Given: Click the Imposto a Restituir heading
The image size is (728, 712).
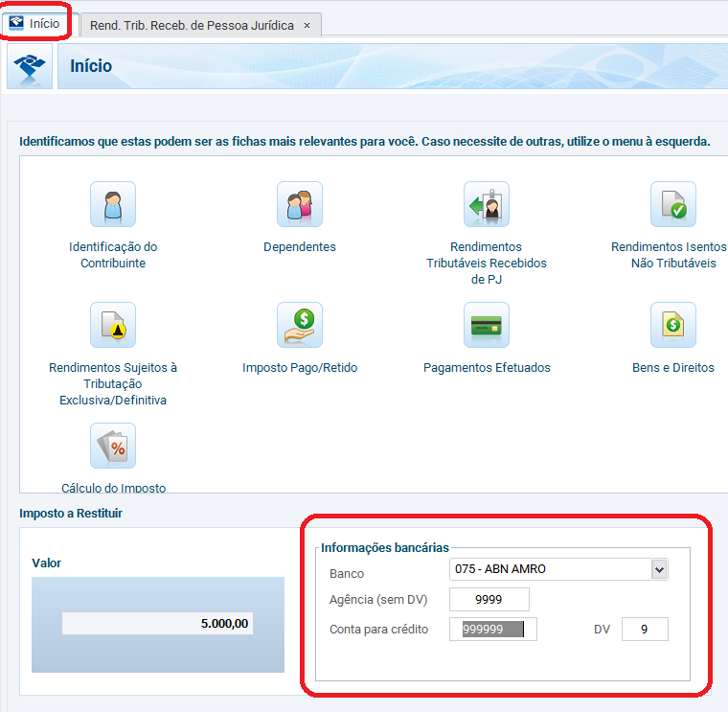Looking at the screenshot, I should (x=71, y=514).
